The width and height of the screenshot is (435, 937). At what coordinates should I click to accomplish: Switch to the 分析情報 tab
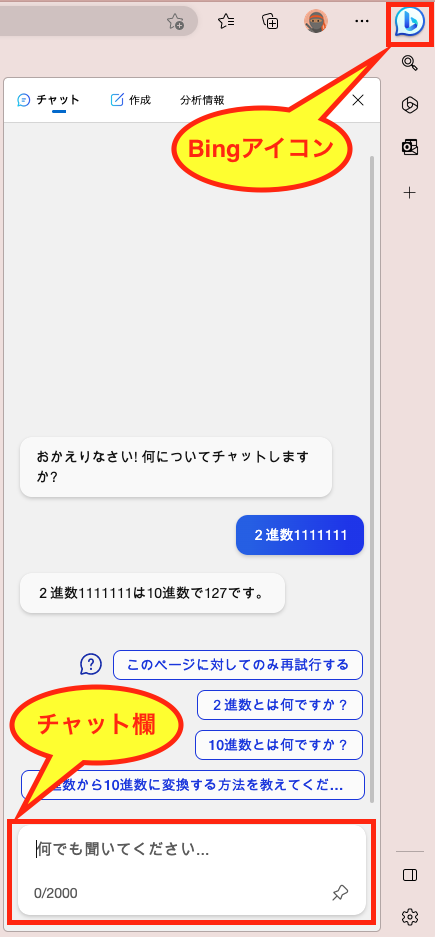202,100
